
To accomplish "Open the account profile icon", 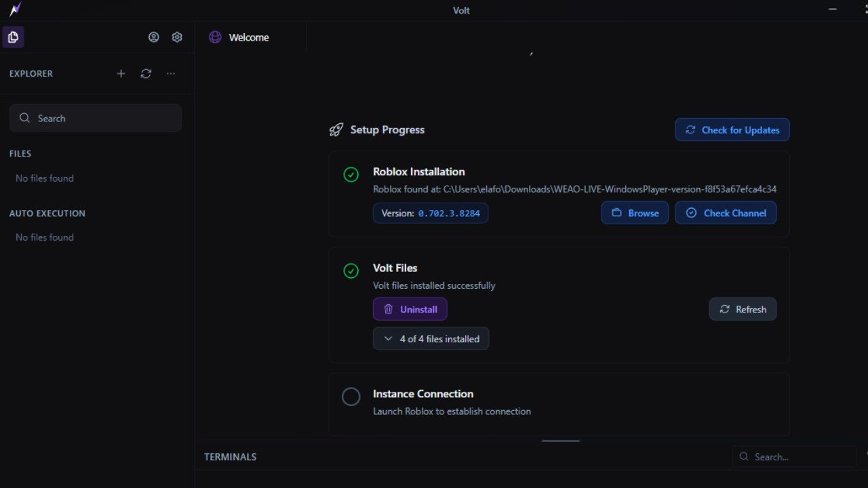I will pos(154,37).
